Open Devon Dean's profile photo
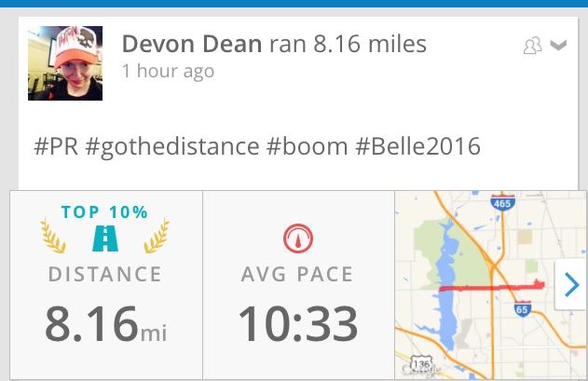Screen dimensions: 588x381 coord(64,62)
